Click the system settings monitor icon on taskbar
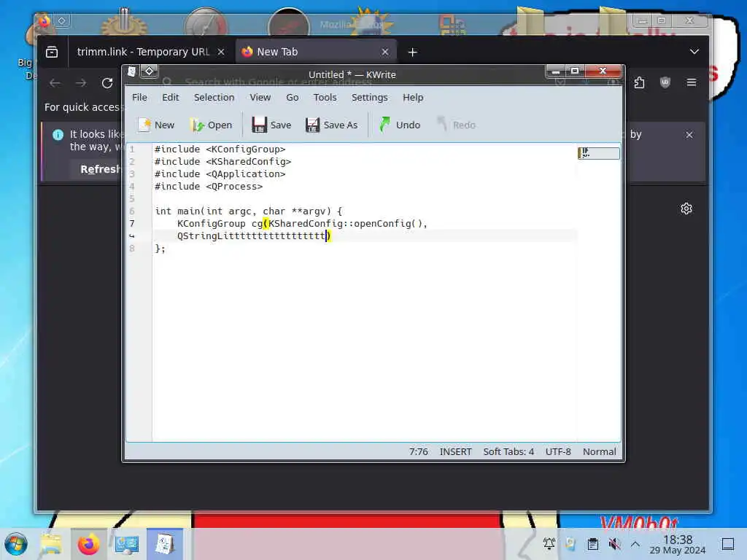Screen dimensions: 747x560 tap(127, 544)
